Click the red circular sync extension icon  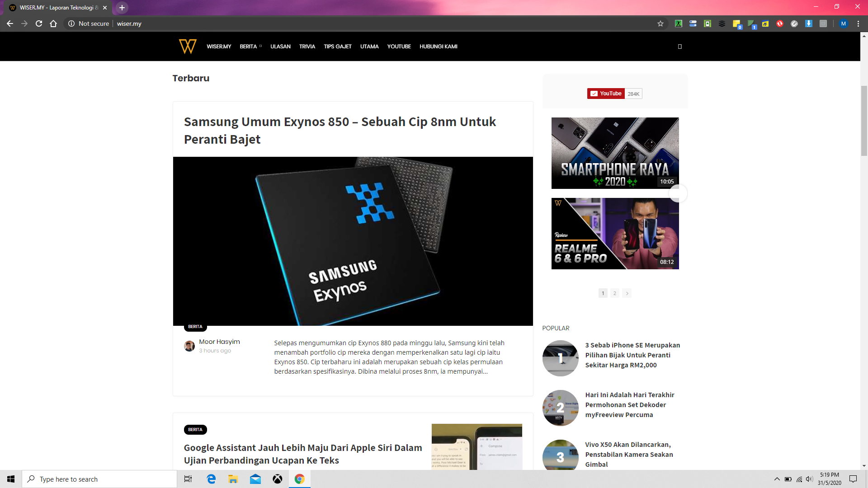point(780,23)
